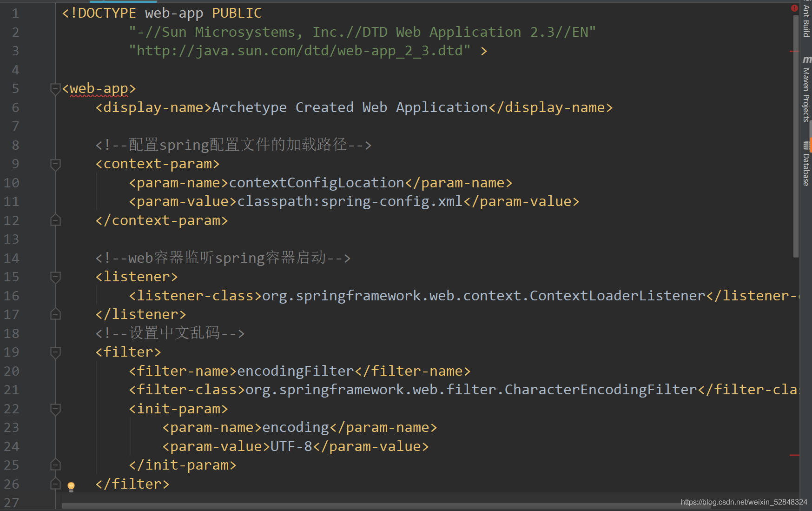Viewport: 812px width, 511px height.
Task: Collapse the web-app element fold marker
Action: (55, 88)
